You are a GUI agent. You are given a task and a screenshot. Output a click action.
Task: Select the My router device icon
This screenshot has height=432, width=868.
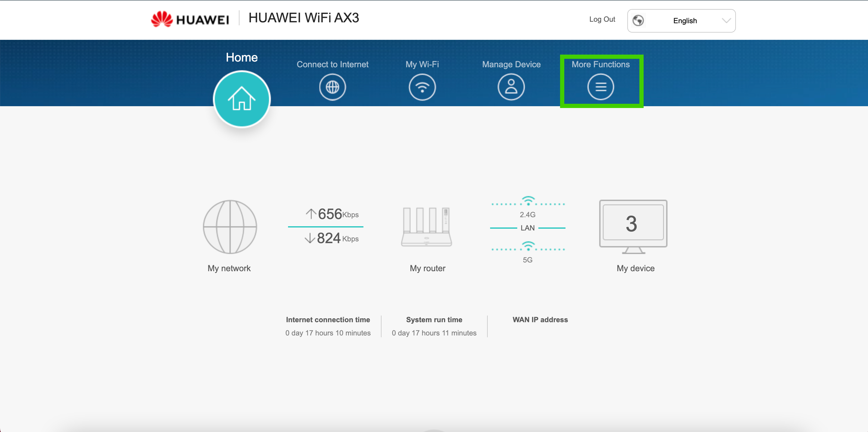click(x=426, y=227)
